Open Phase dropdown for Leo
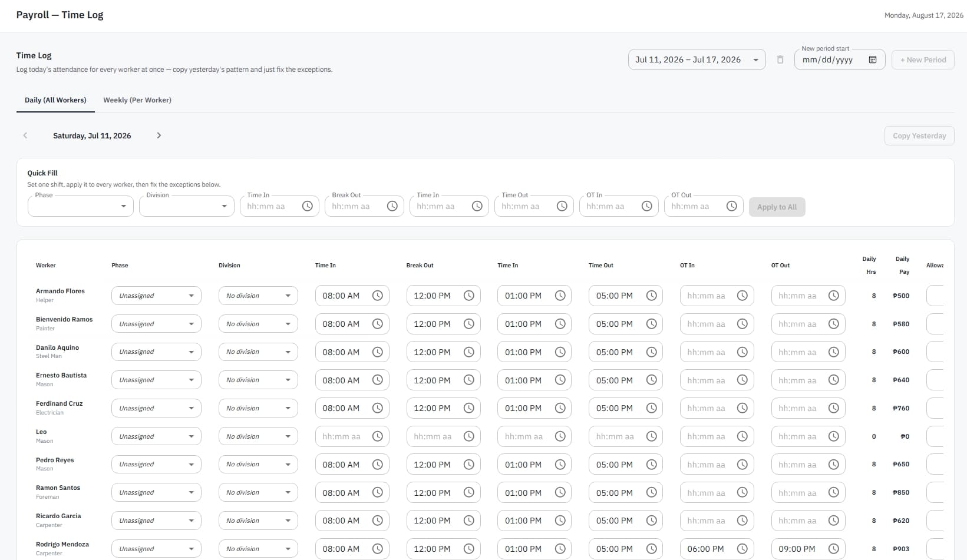 point(156,436)
